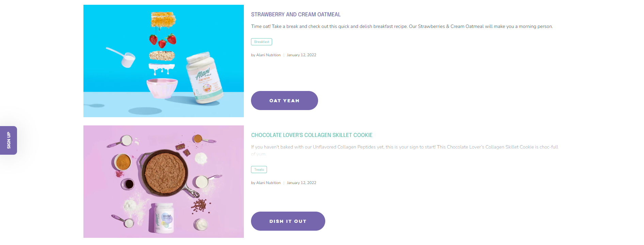Click the Alani protein jar in blue photo

[204, 78]
